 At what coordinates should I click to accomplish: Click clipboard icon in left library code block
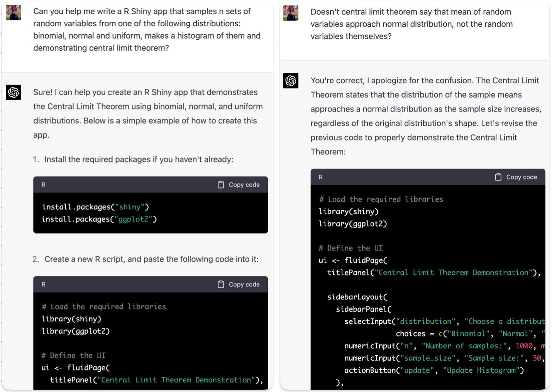point(221,284)
